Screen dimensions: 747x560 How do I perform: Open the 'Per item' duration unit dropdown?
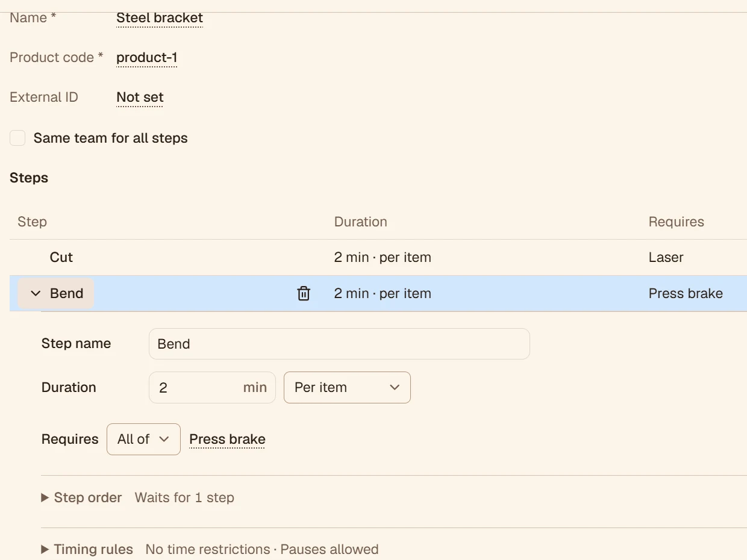(x=347, y=387)
